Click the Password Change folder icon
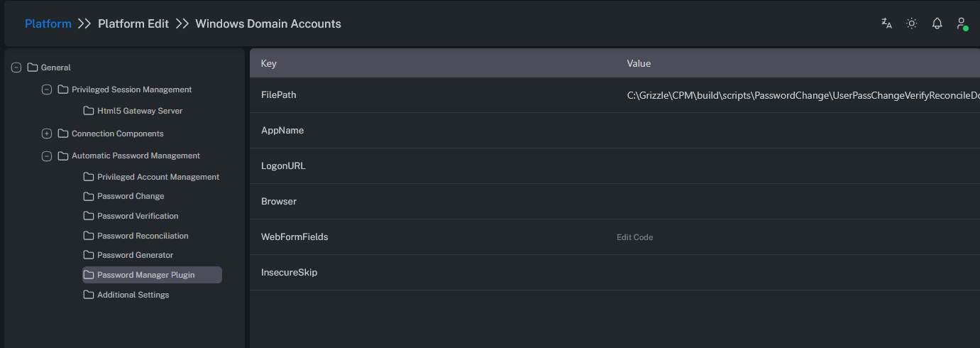980x348 pixels. (89, 196)
